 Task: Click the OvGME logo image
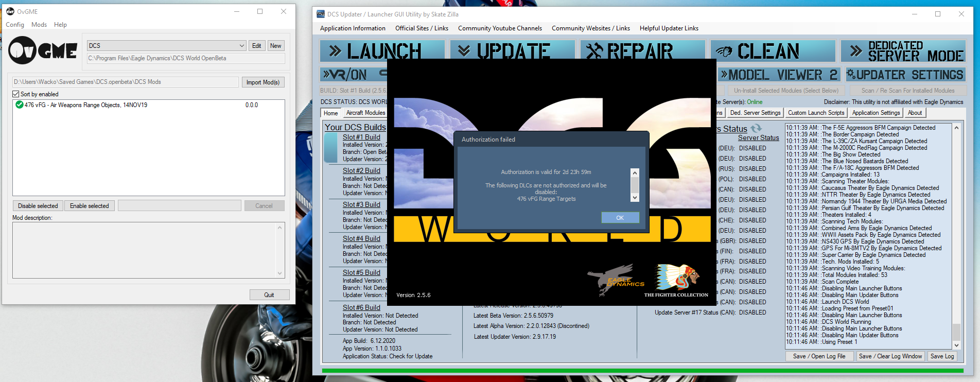pyautogui.click(x=43, y=50)
